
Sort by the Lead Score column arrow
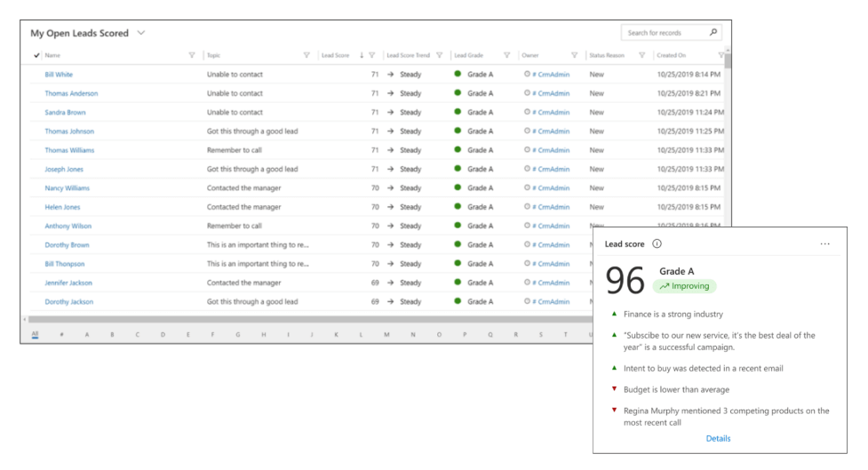click(361, 55)
